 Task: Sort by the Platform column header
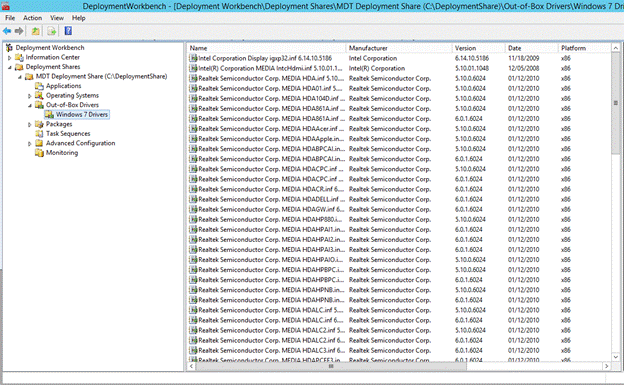(585, 48)
